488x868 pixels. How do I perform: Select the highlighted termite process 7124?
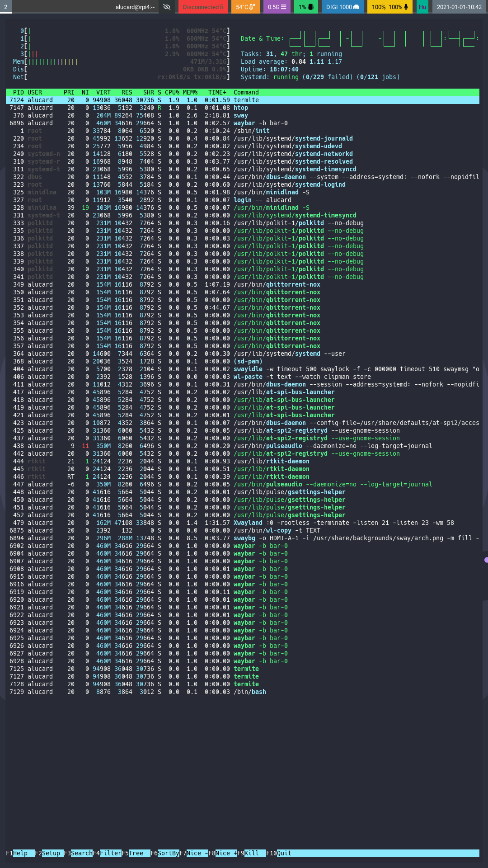243,100
